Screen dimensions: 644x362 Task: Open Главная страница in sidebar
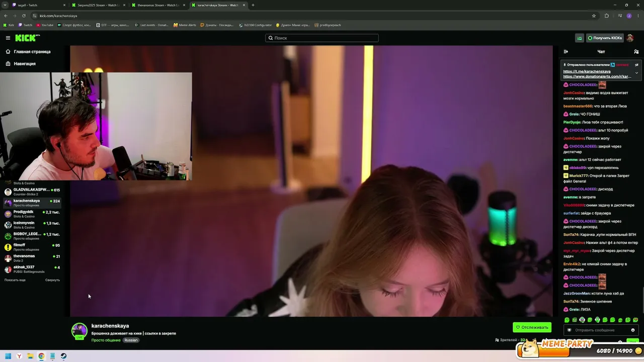coord(32,51)
